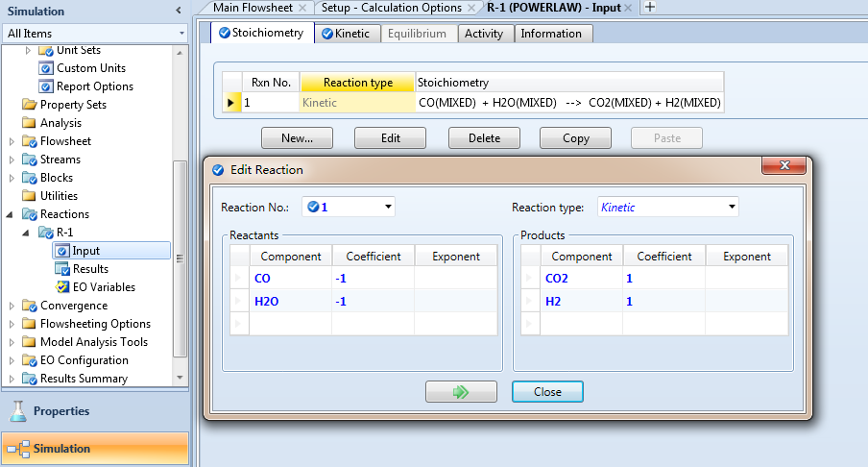
Task: Switch to the Kinetic tab
Action: [345, 34]
